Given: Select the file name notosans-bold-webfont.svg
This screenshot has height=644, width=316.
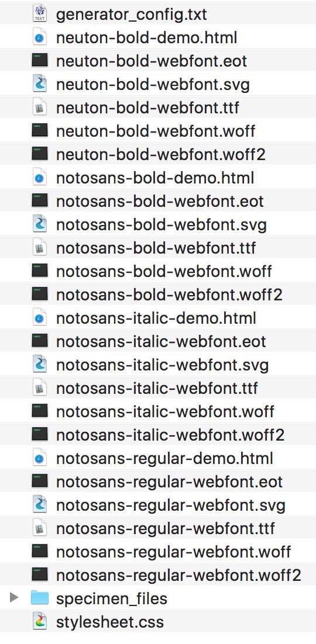Looking at the screenshot, I should 162,226.
